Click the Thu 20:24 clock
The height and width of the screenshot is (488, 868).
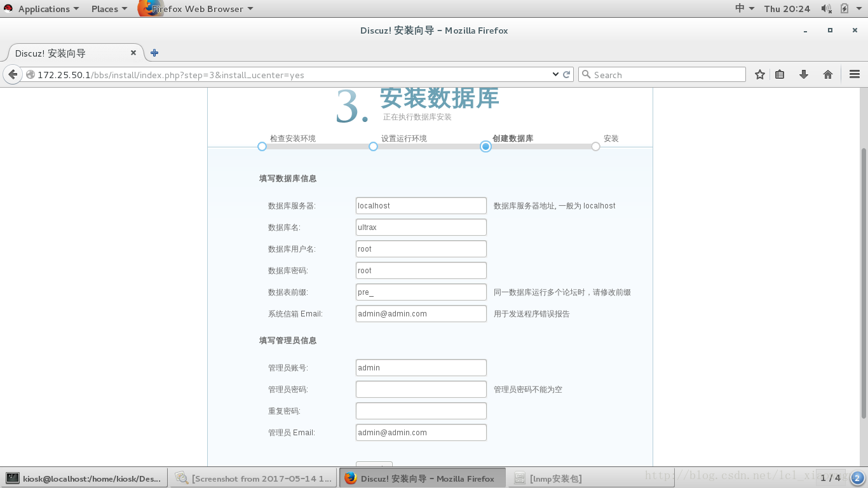(787, 8)
